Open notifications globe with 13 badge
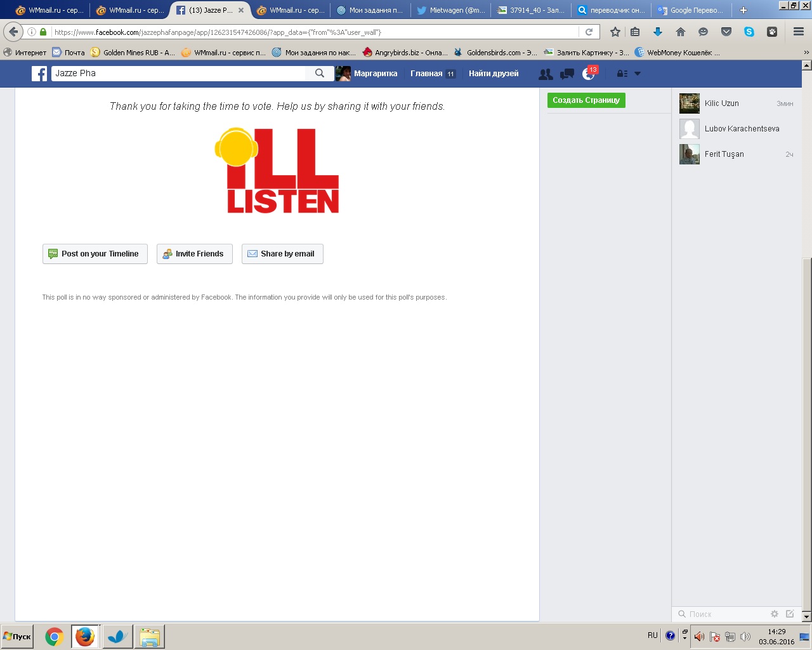 (589, 74)
